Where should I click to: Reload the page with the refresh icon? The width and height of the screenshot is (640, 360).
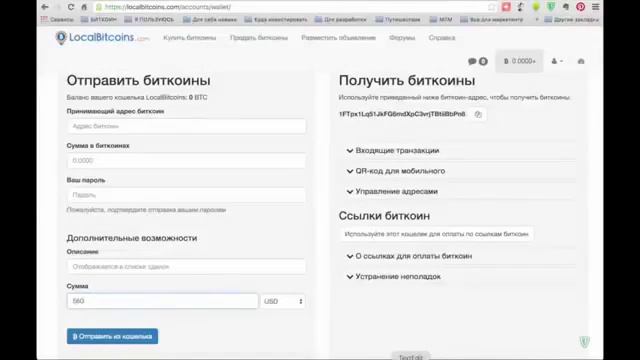pyautogui.click(x=71, y=7)
